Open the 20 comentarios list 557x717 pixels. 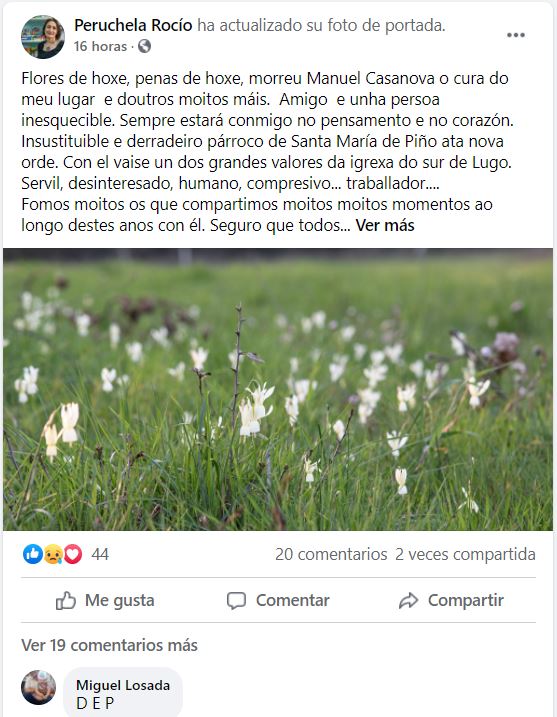[331, 554]
